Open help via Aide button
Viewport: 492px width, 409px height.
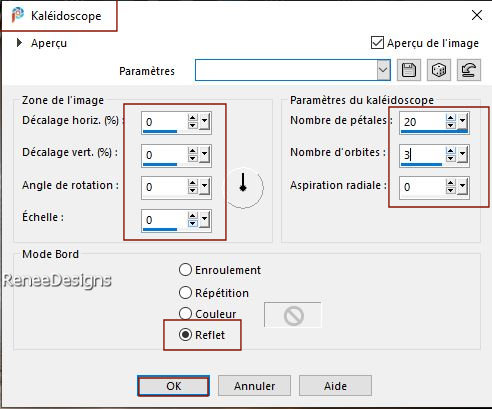(335, 386)
